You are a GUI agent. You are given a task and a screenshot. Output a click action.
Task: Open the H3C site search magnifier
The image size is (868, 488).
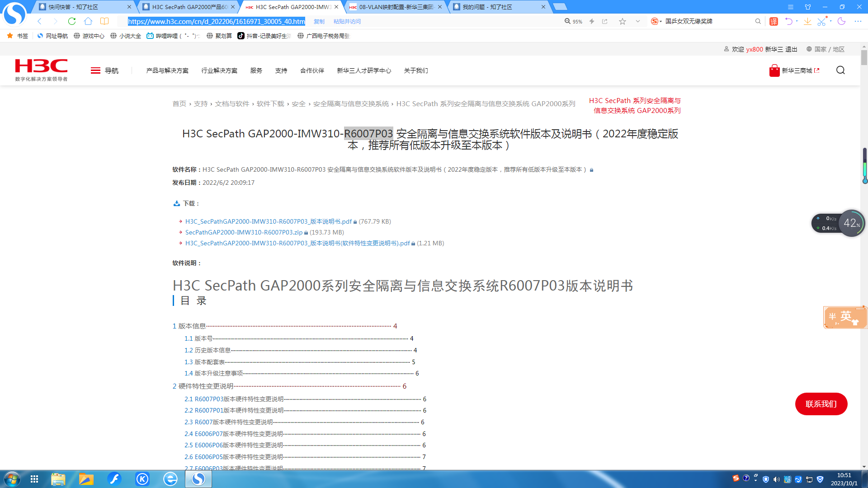840,70
